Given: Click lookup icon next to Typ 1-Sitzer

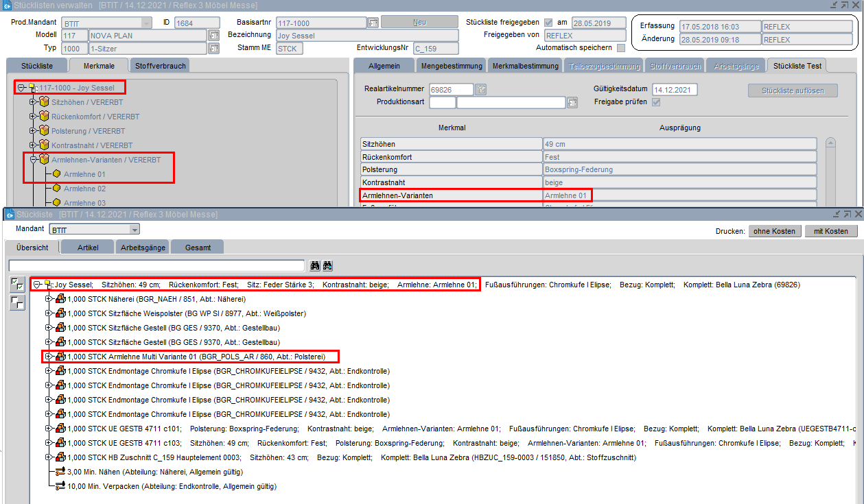Looking at the screenshot, I should coord(213,49).
